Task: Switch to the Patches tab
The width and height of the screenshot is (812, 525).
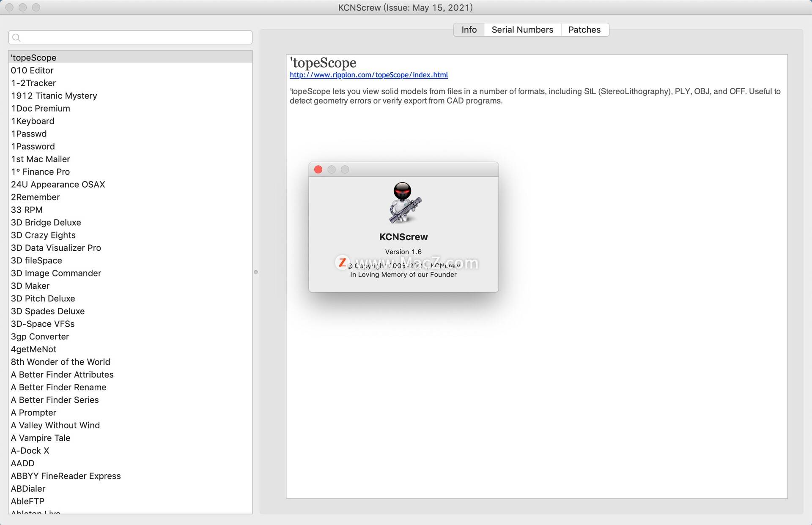Action: click(x=584, y=30)
